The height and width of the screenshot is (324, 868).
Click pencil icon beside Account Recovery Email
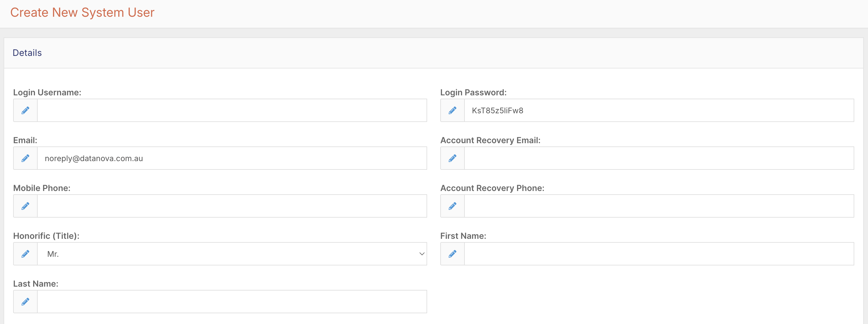pyautogui.click(x=453, y=158)
